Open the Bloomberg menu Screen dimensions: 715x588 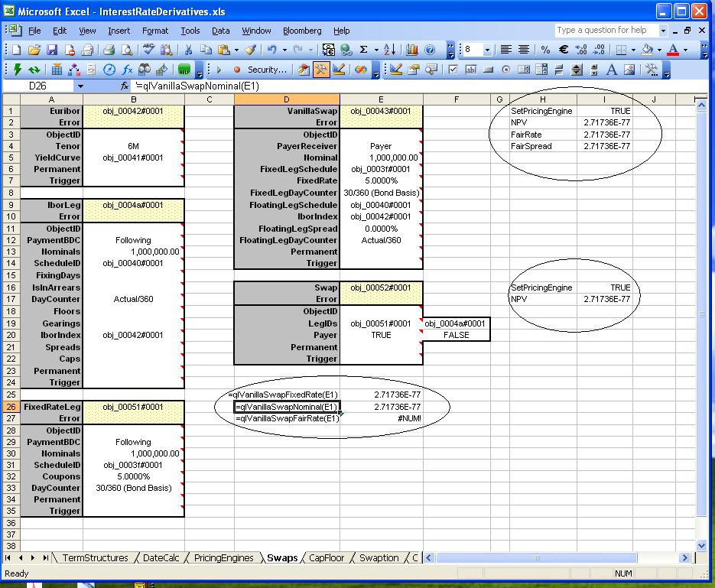[302, 31]
